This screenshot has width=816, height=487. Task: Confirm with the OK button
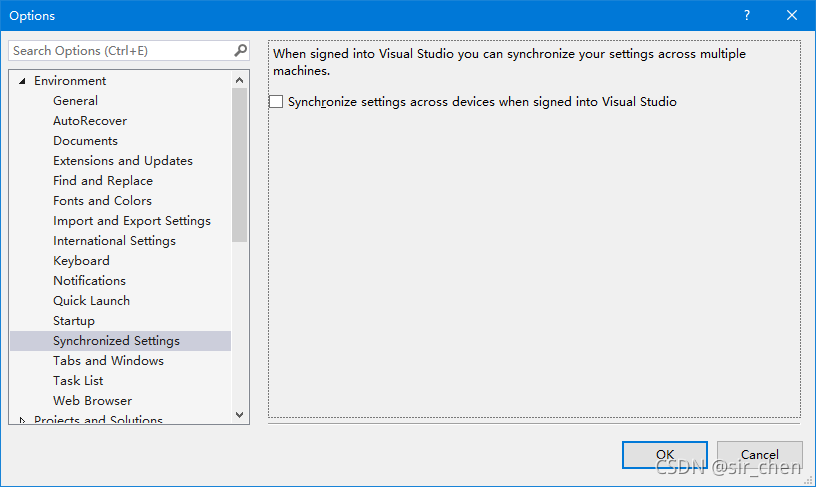pyautogui.click(x=665, y=455)
